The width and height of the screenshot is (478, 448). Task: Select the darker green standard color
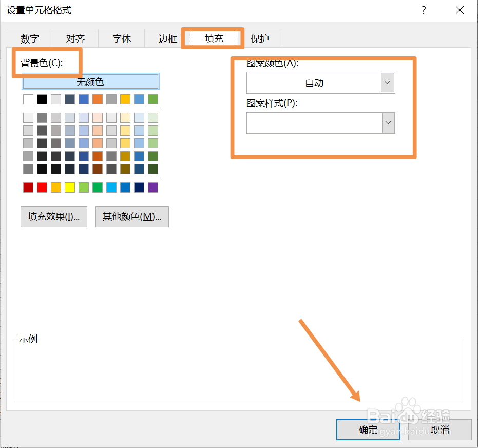[x=98, y=188]
